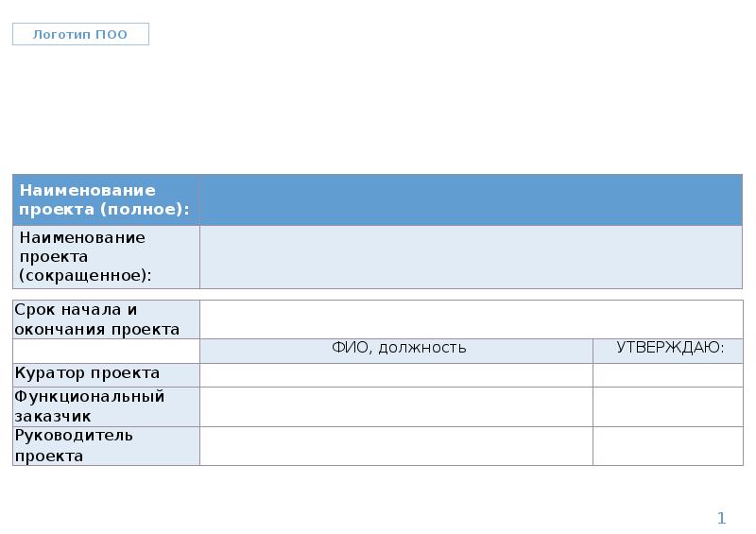The width and height of the screenshot is (756, 534).
Task: Select the 'Куратор проекта' row label
Action: point(105,374)
